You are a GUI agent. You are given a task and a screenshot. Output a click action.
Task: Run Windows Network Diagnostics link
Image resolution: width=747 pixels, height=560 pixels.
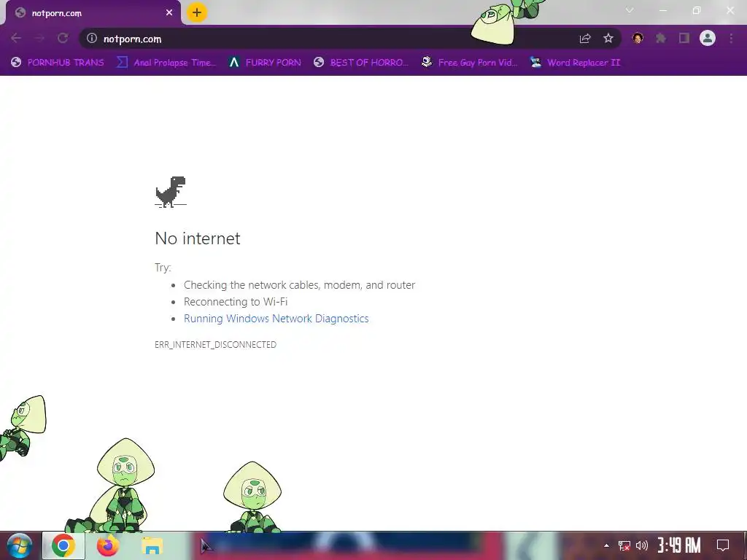pyautogui.click(x=276, y=319)
